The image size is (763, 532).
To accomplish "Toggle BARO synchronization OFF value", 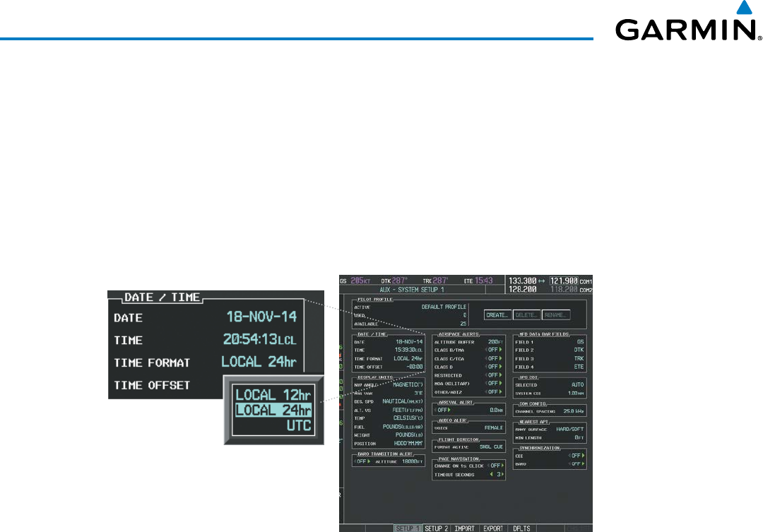I will click(576, 464).
